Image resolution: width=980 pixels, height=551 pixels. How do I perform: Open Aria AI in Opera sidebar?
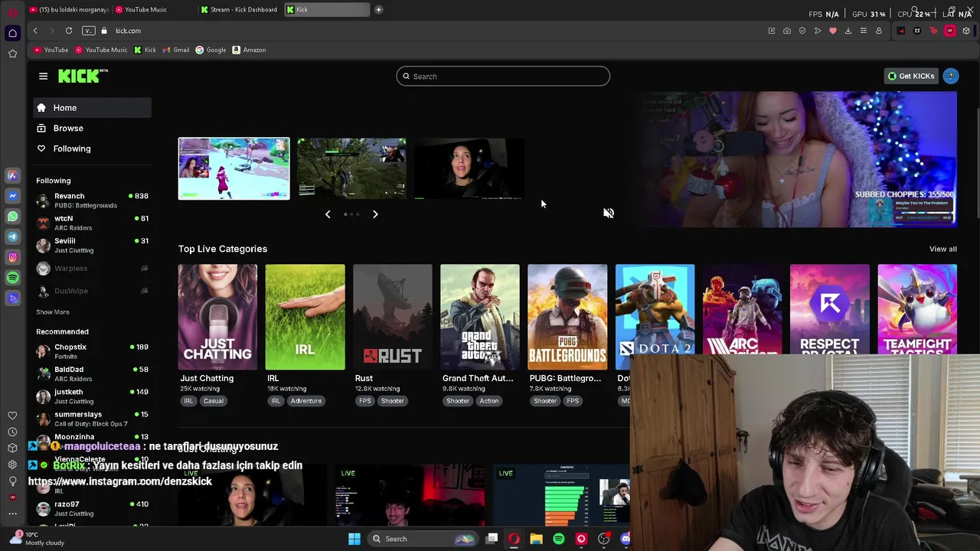pos(12,175)
